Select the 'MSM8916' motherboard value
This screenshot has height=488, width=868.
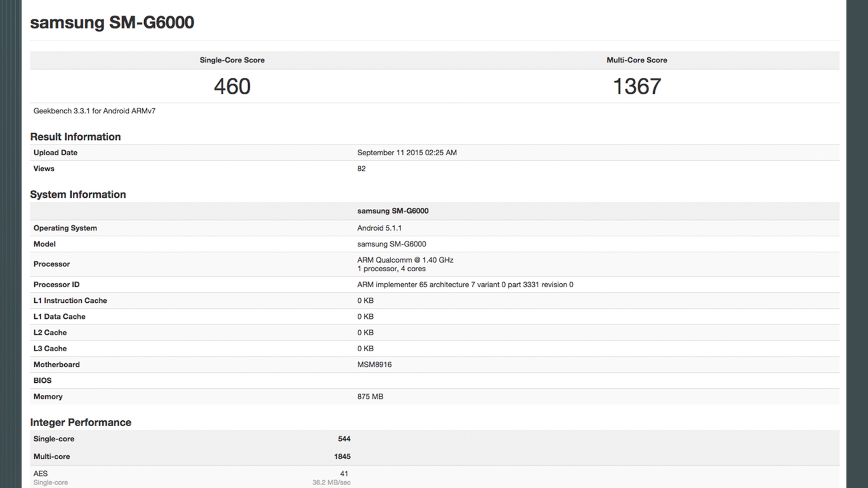click(374, 365)
